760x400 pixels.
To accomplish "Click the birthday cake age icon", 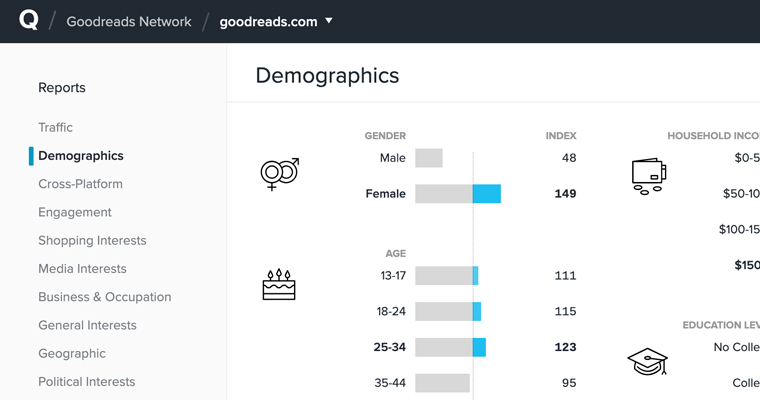I will pos(279,285).
